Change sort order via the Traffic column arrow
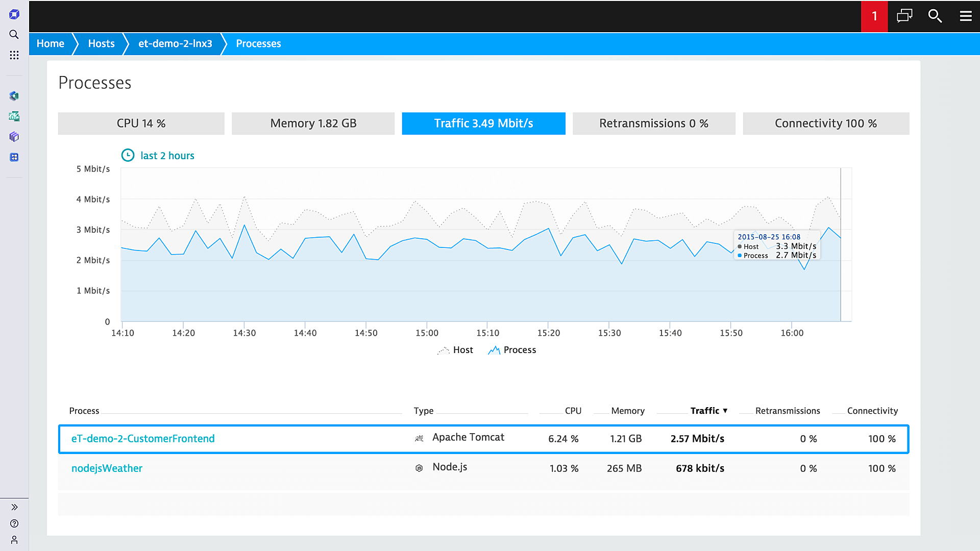Image resolution: width=980 pixels, height=551 pixels. coord(725,411)
